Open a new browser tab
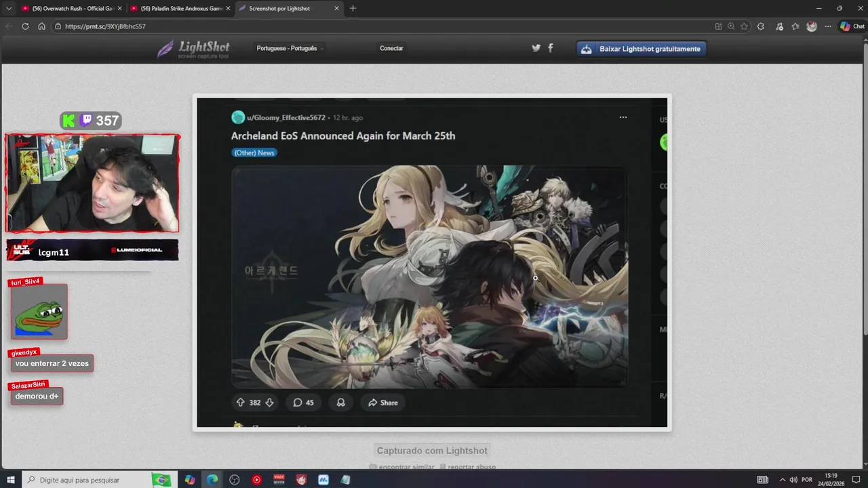Image resolution: width=868 pixels, height=488 pixels. tap(353, 8)
